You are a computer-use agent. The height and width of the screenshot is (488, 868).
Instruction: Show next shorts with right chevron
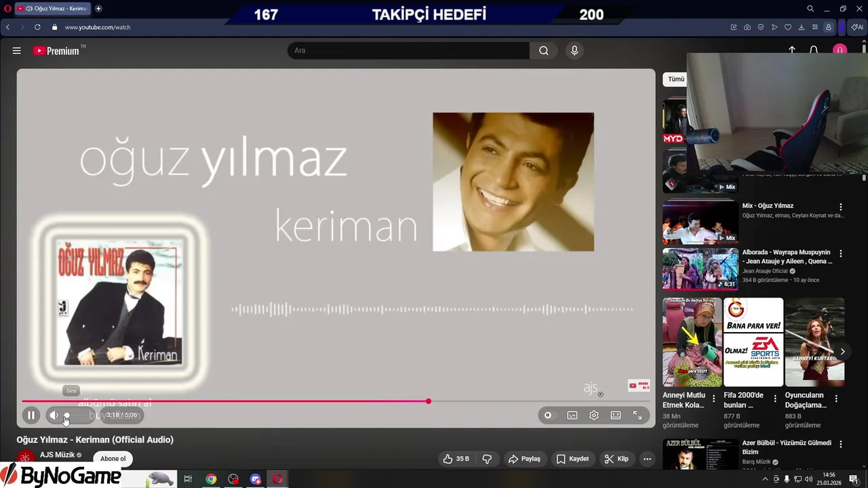tap(842, 352)
